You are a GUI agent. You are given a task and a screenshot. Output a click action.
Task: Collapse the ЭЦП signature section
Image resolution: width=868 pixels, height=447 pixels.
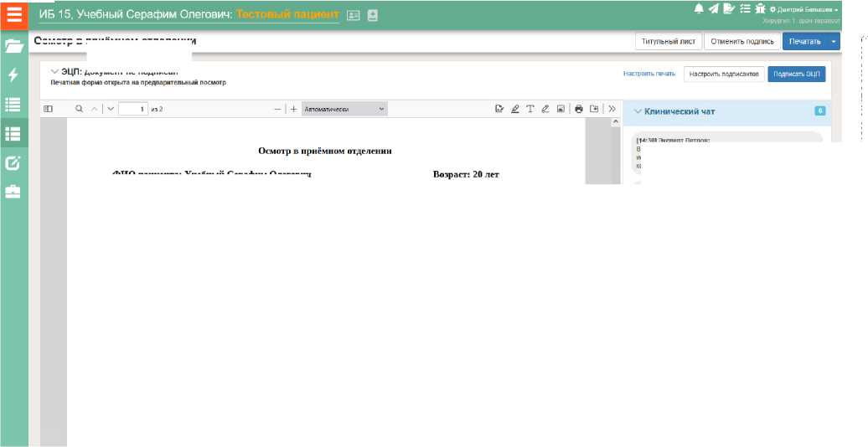point(54,71)
